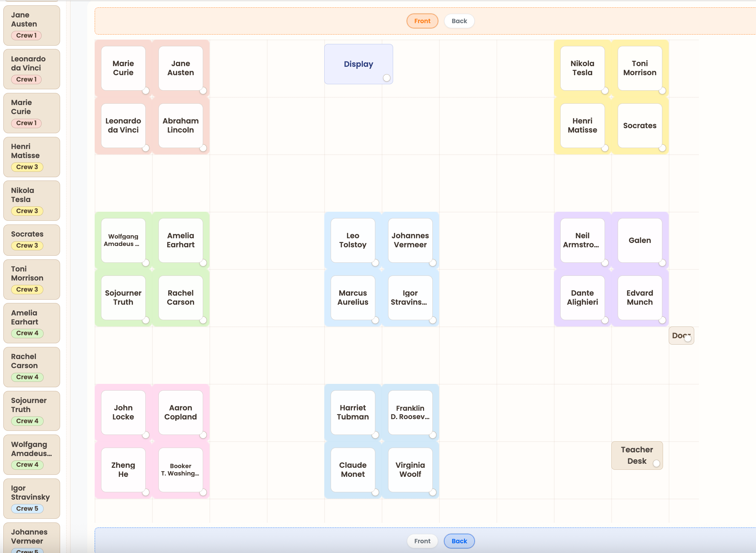Select Leo Tolstoy's seat card
Screen dimensions: 756x553
point(353,240)
